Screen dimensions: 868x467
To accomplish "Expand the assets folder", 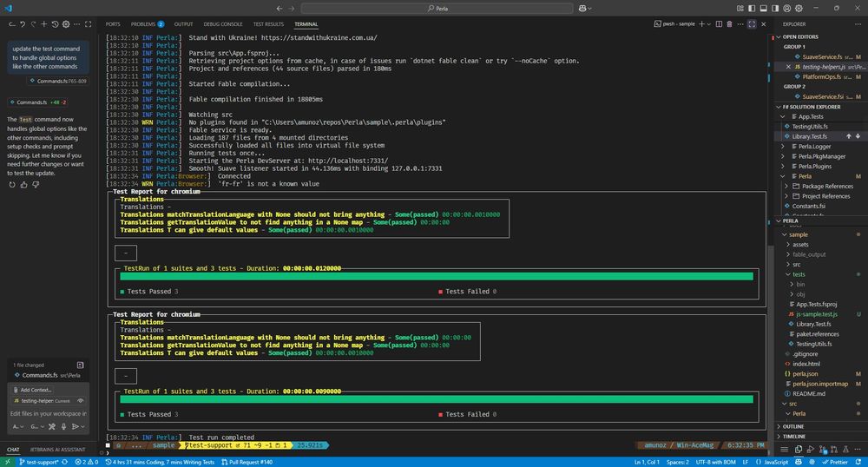I will pos(788,245).
